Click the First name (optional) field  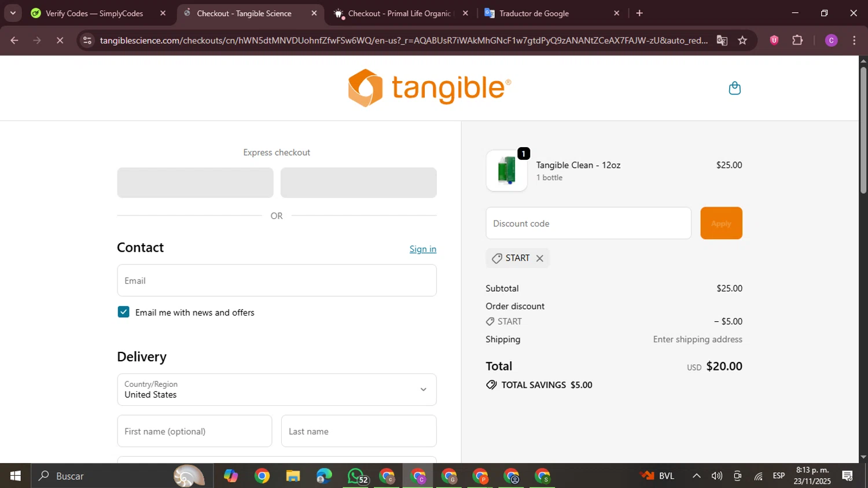[194, 431]
